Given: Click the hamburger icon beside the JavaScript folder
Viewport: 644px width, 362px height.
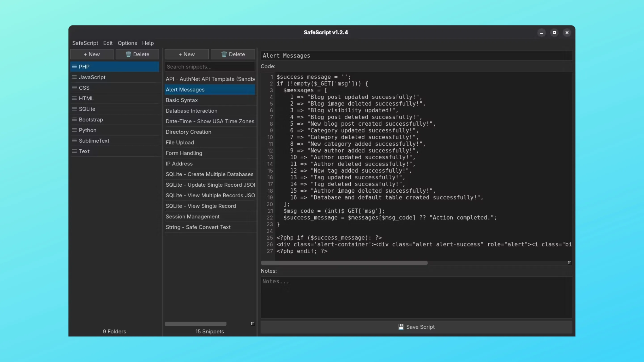Looking at the screenshot, I should pos(74,77).
